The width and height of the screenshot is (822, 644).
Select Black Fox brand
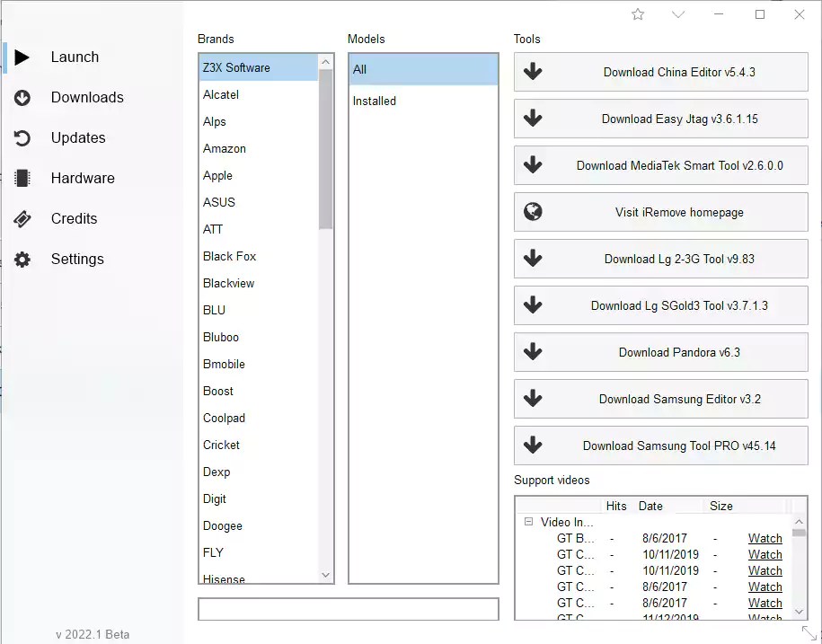(x=259, y=256)
